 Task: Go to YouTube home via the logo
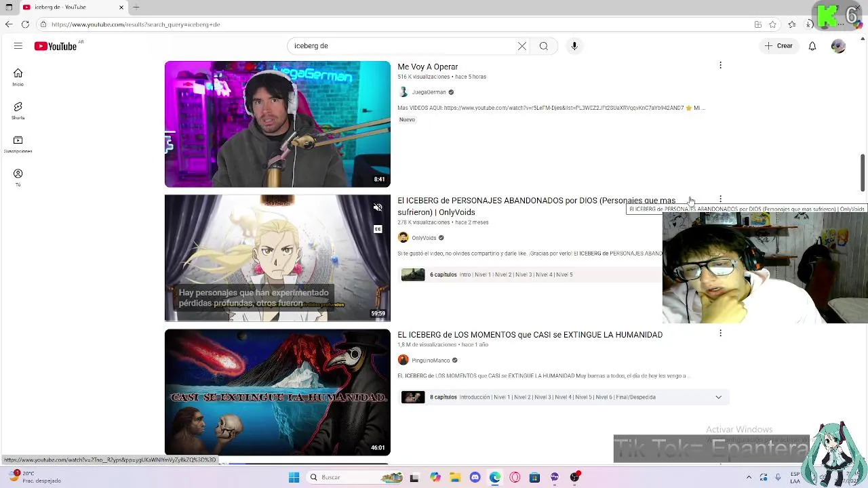[56, 46]
